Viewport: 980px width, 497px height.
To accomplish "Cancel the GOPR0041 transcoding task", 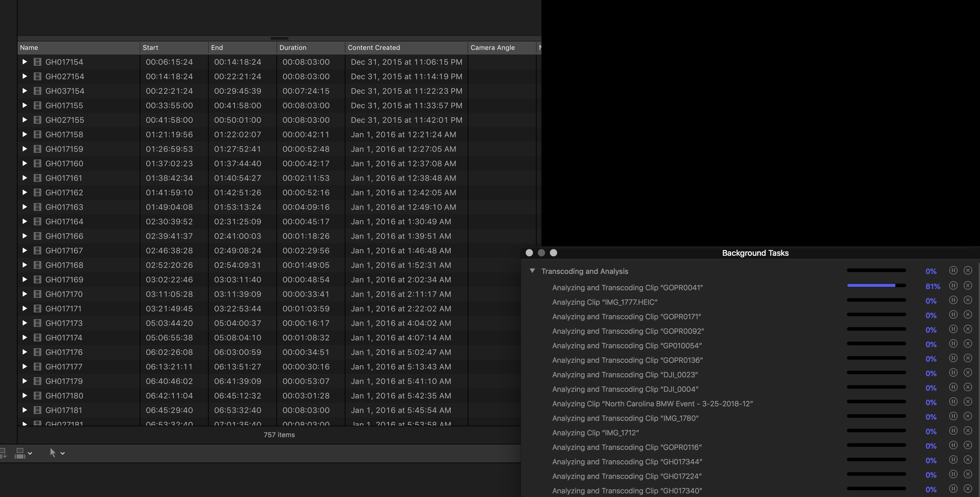I will click(968, 285).
